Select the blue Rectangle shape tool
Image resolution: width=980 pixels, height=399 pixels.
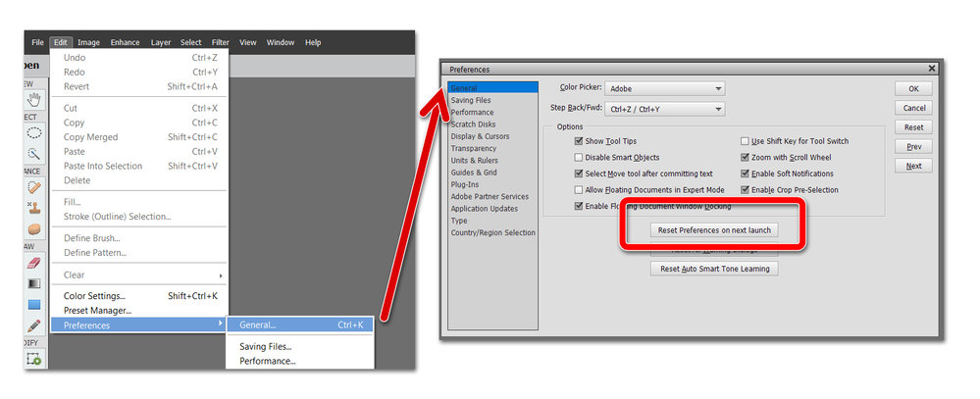[x=33, y=305]
